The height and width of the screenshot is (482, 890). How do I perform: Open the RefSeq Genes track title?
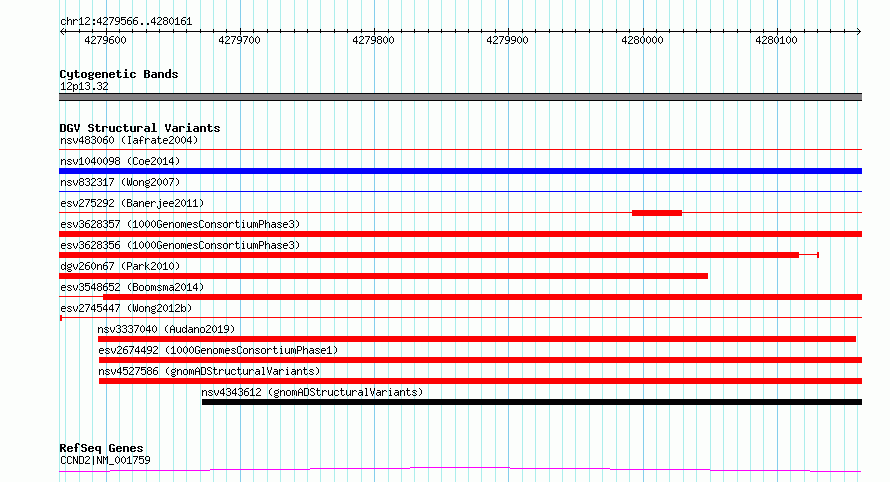click(x=101, y=448)
